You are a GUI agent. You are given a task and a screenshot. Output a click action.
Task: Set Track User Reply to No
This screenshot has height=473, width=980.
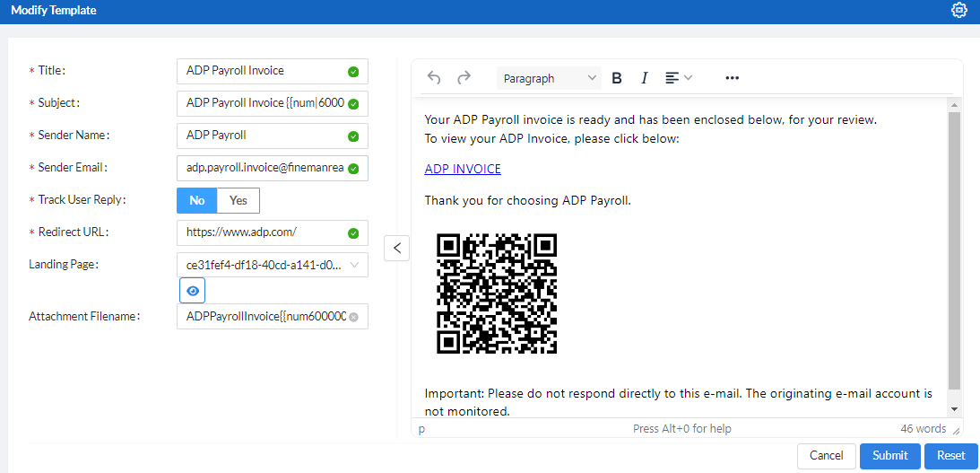pos(197,200)
